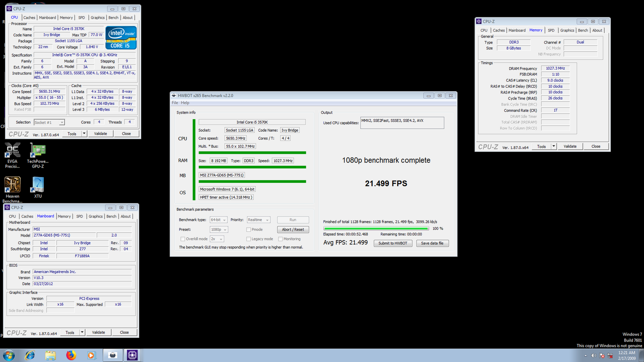Viewport: 644px width, 362px height.
Task: Click the volume speaker tray icon
Action: click(x=594, y=356)
